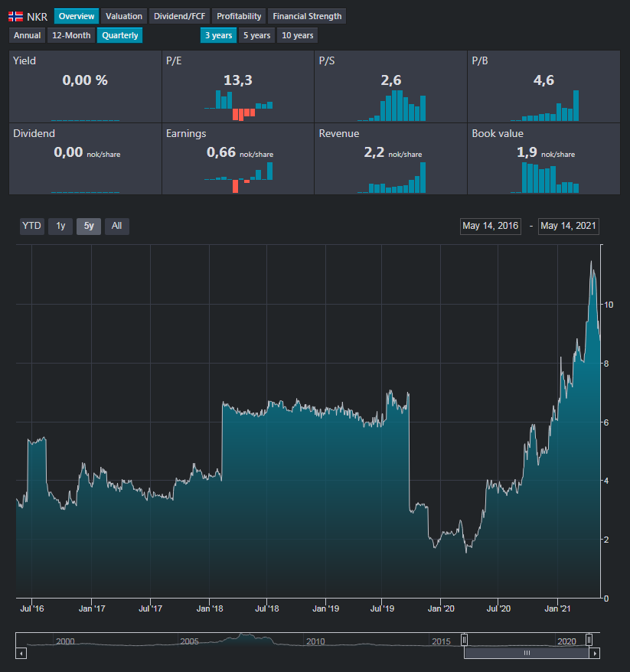The width and height of the screenshot is (630, 672).
Task: Open the P/E mini bar chart card
Action: [237, 86]
